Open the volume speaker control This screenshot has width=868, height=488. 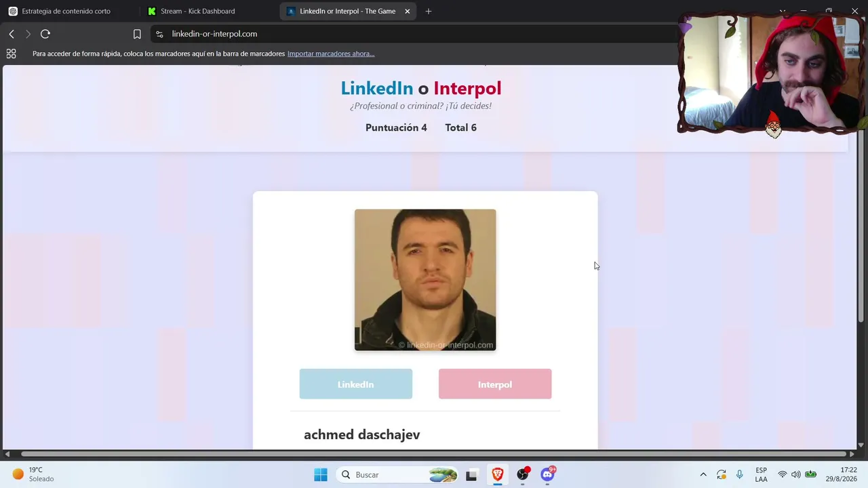[x=796, y=474]
